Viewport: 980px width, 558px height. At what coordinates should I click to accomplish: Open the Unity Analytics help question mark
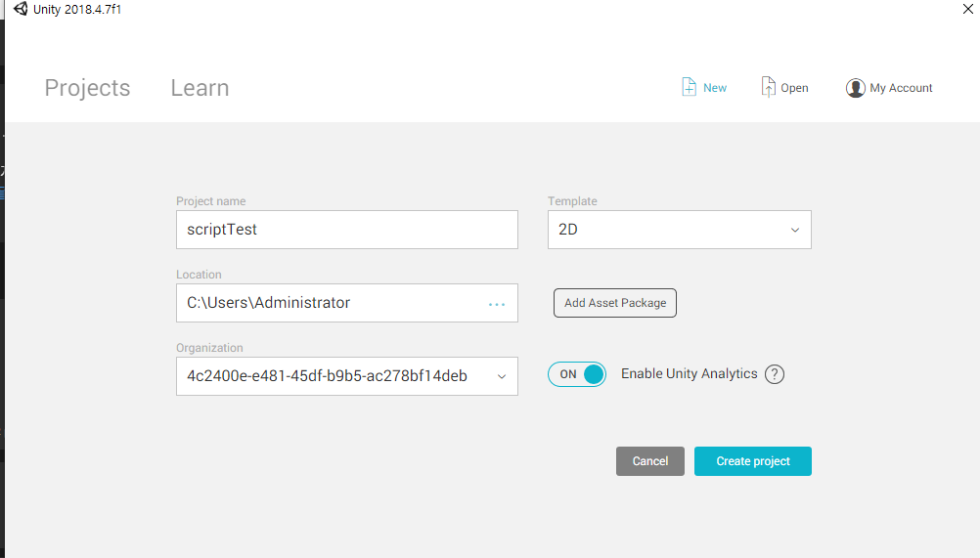click(775, 374)
